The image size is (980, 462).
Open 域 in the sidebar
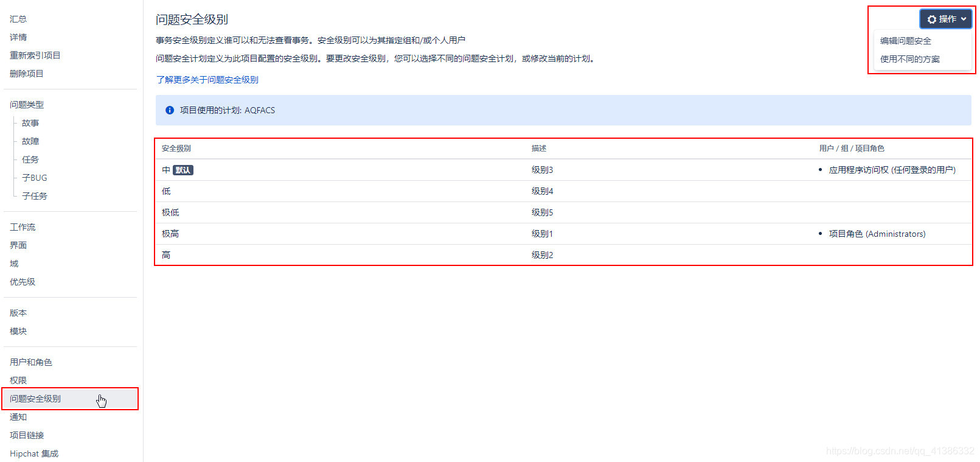[14, 264]
